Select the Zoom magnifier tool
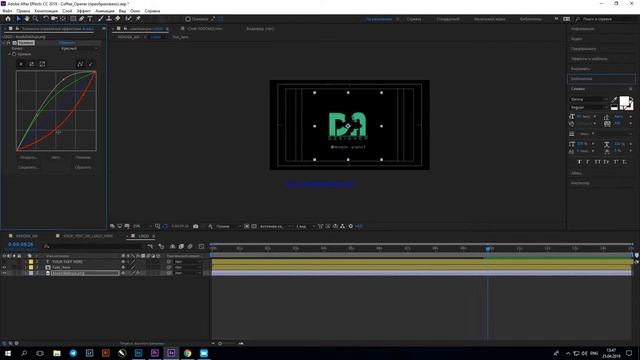The height and width of the screenshot is (360, 640). click(36, 19)
